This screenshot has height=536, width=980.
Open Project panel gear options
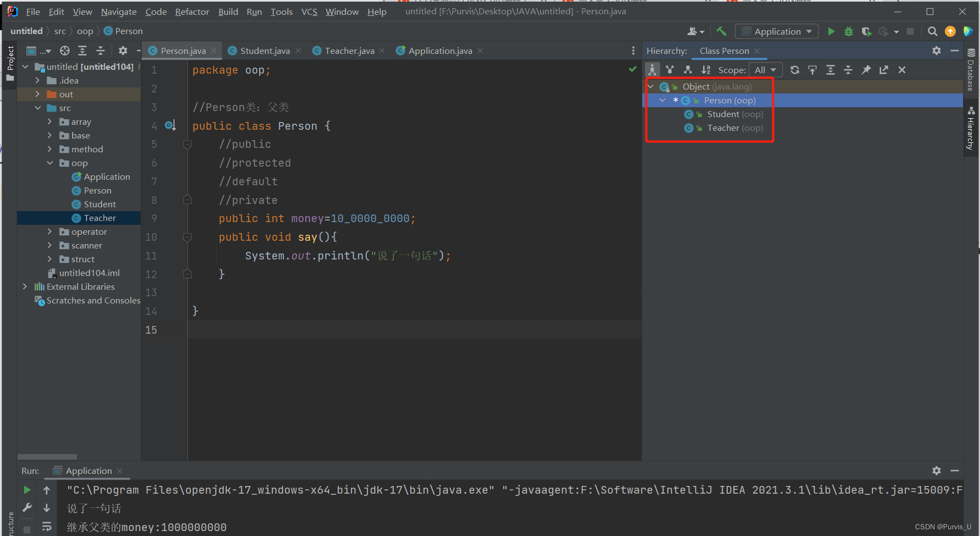[123, 51]
